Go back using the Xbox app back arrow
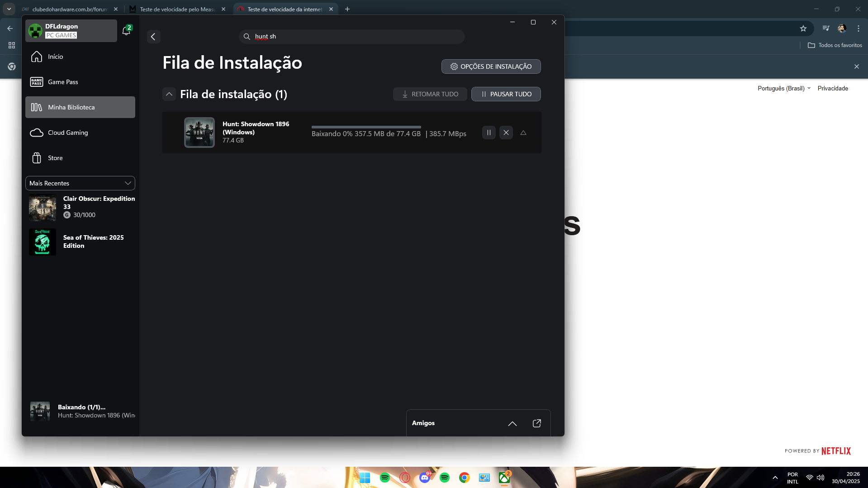 click(x=153, y=37)
